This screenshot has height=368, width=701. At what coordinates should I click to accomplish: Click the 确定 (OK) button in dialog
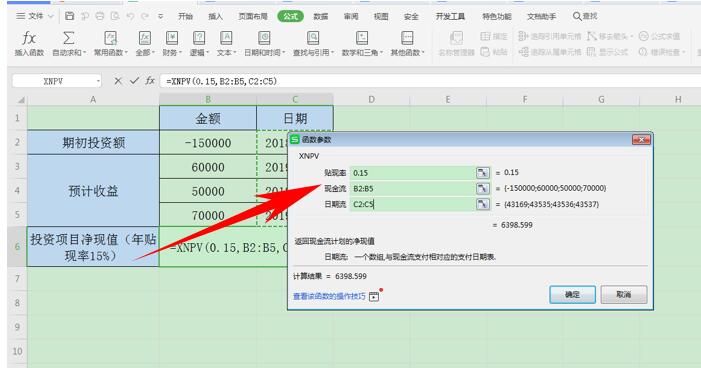(x=572, y=295)
